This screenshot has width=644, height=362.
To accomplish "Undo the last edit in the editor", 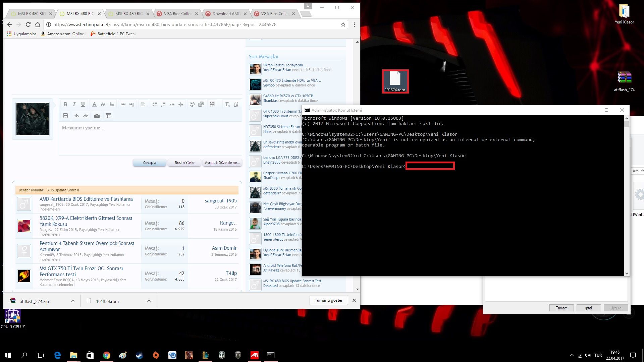I will (77, 116).
